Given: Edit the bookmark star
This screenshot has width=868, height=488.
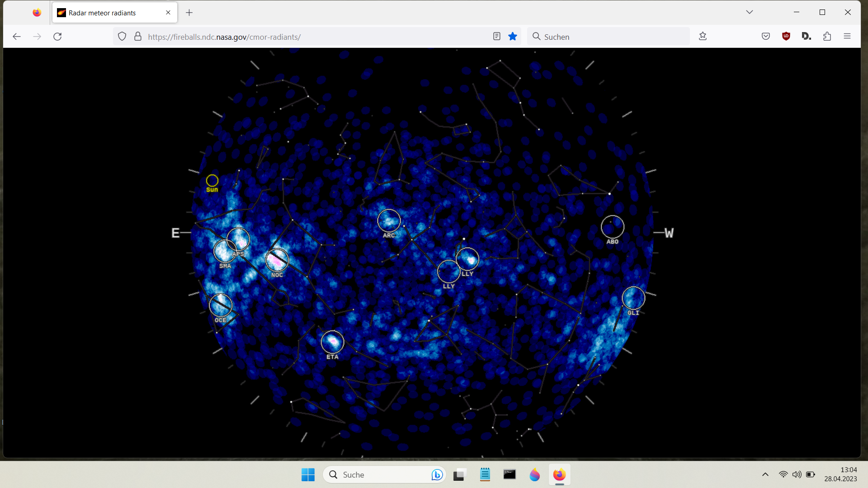Looking at the screenshot, I should [513, 37].
